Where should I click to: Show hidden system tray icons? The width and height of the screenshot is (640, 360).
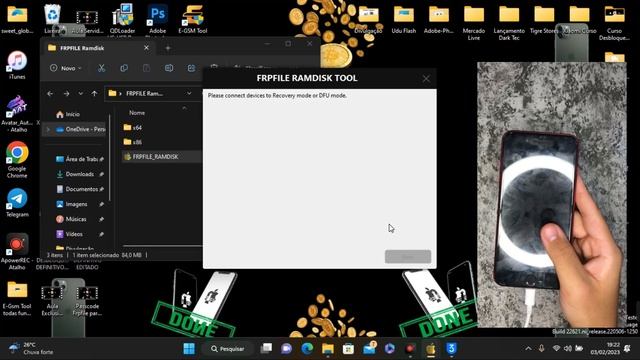pos(529,349)
